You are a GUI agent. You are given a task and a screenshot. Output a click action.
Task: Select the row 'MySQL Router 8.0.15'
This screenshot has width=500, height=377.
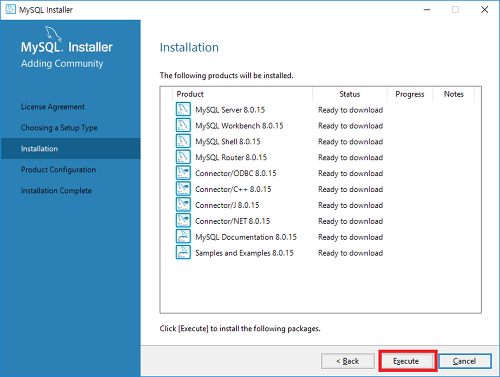(x=320, y=157)
